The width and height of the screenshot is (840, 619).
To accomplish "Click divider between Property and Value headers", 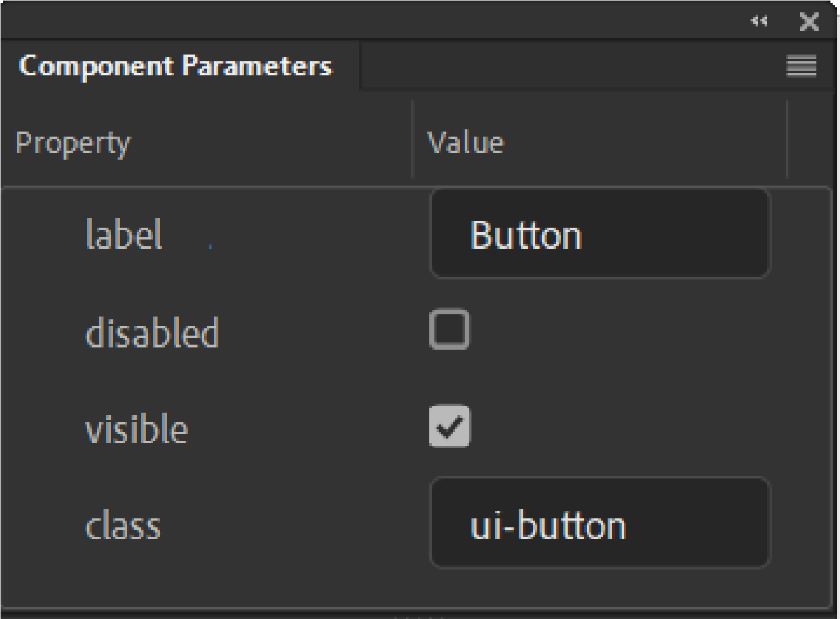I will click(x=412, y=141).
